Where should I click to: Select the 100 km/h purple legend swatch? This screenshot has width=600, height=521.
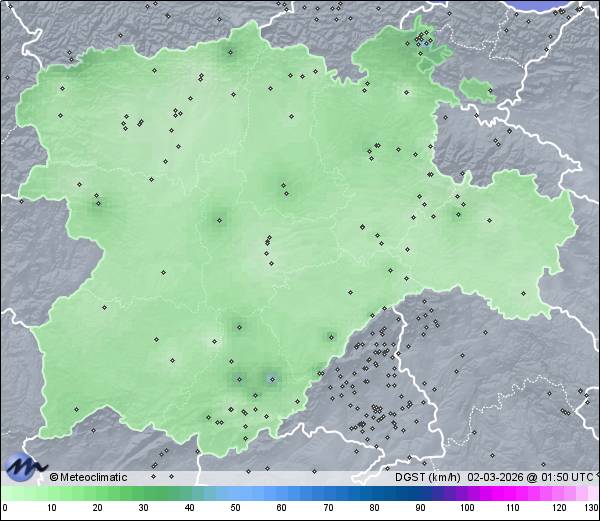pos(466,493)
